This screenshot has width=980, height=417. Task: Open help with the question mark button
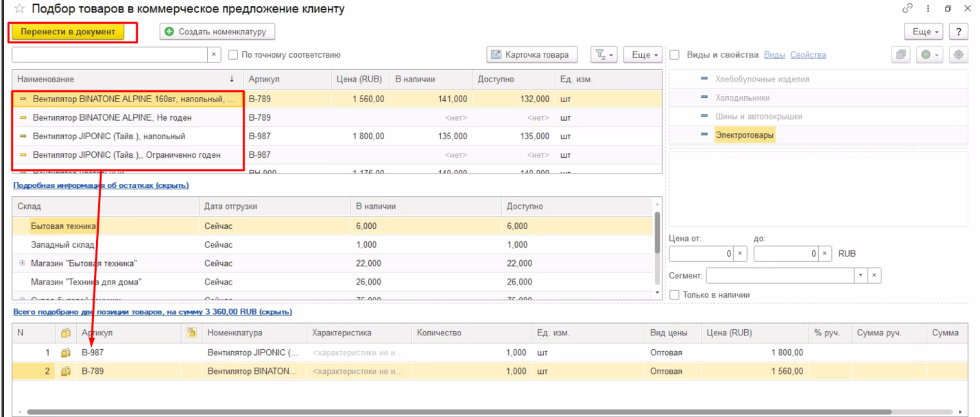pos(958,32)
